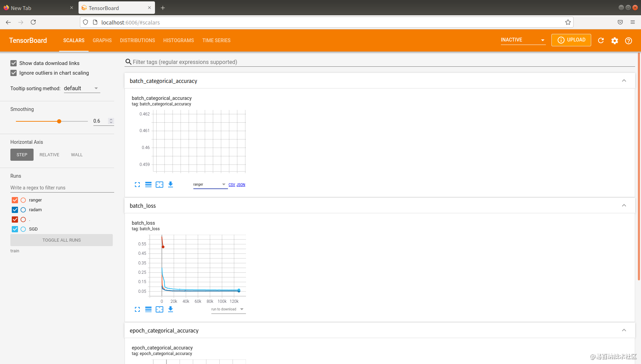Uncheck the ranger run checkbox
The height and width of the screenshot is (364, 641).
(15, 200)
